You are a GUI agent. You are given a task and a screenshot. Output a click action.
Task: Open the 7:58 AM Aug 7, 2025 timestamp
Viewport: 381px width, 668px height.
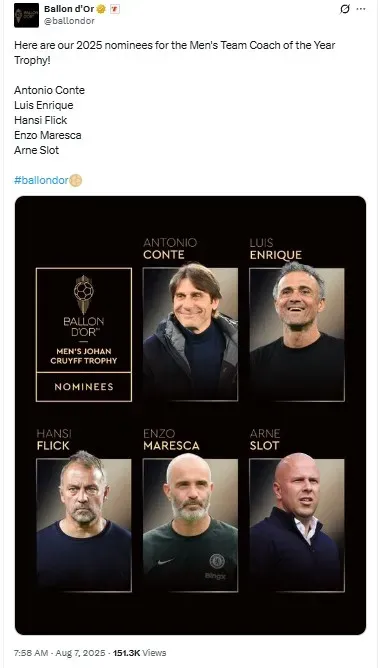tap(60, 653)
